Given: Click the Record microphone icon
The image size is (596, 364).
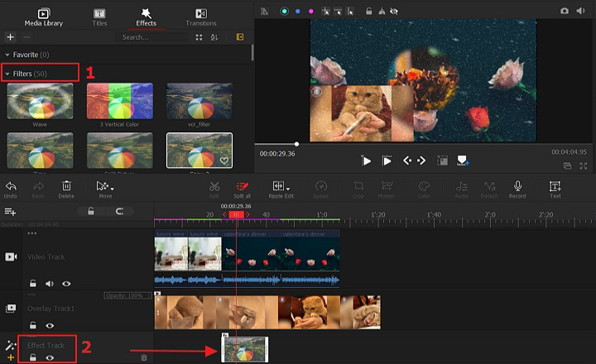Looking at the screenshot, I should (517, 186).
